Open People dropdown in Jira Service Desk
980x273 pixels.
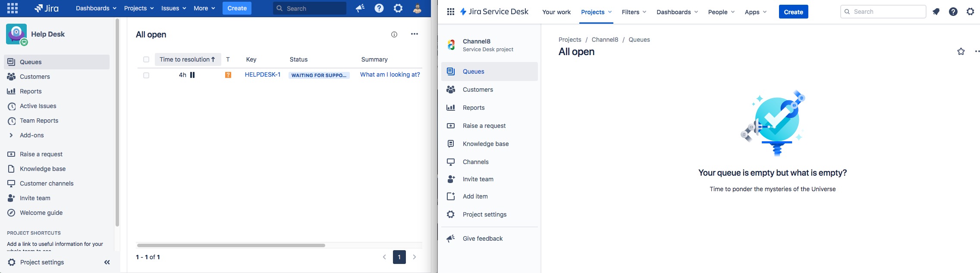pyautogui.click(x=722, y=12)
